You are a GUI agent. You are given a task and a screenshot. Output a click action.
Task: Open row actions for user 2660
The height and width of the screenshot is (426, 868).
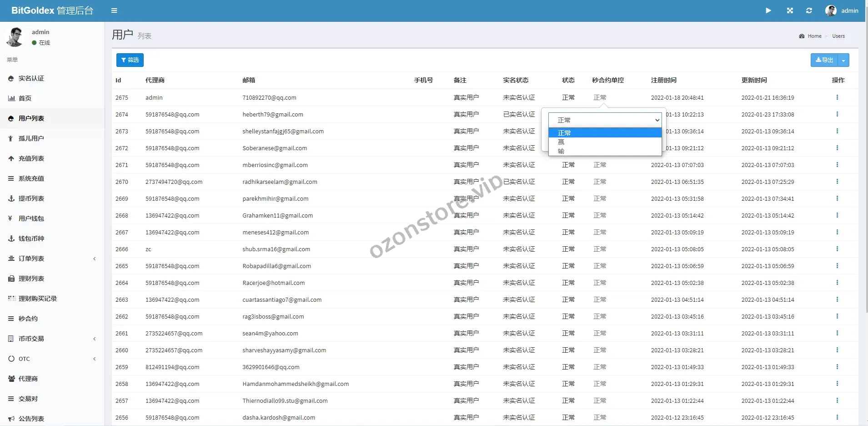(x=837, y=350)
